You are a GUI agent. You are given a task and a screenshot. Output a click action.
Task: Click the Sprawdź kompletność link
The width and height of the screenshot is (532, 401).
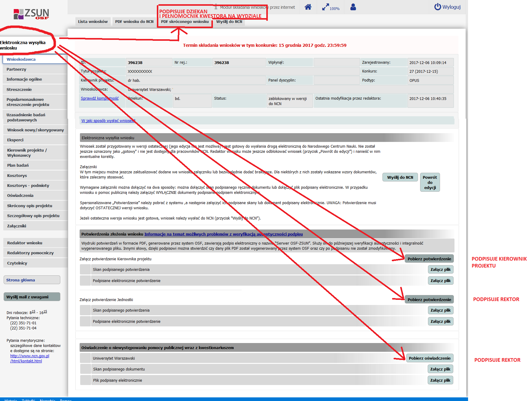click(100, 98)
